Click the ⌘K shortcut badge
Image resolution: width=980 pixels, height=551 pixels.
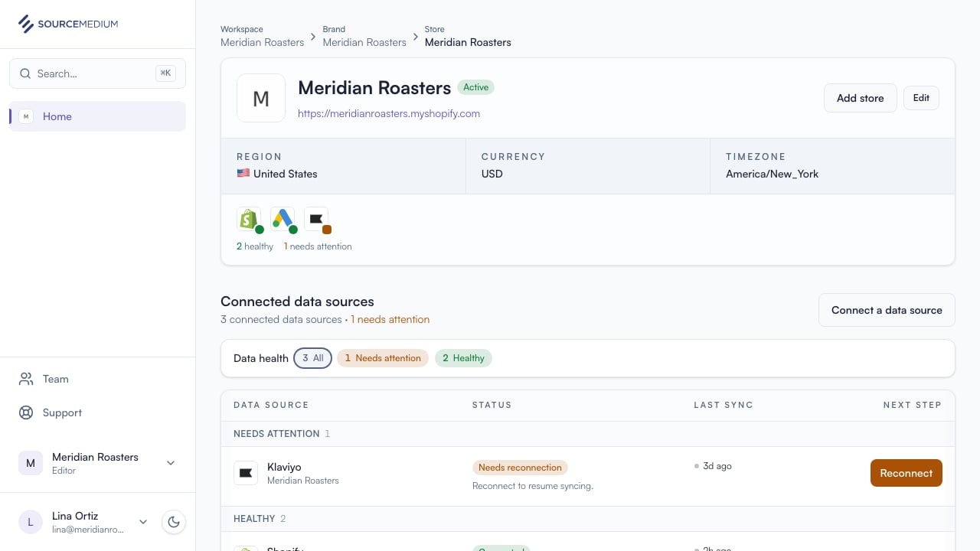[165, 73]
